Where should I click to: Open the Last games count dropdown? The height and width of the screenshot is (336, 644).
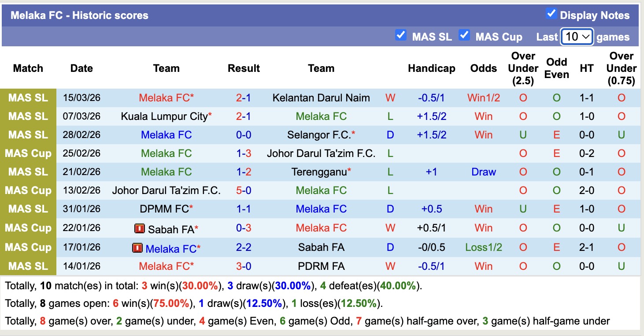pyautogui.click(x=577, y=37)
